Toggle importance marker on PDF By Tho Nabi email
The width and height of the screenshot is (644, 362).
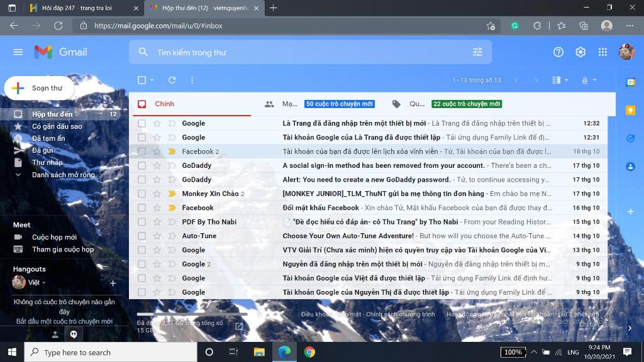(x=172, y=222)
